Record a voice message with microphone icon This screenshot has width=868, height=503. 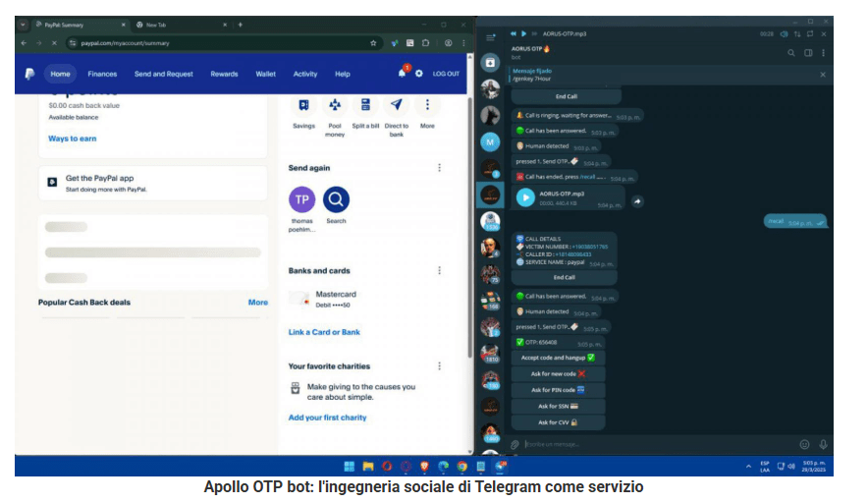[823, 444]
